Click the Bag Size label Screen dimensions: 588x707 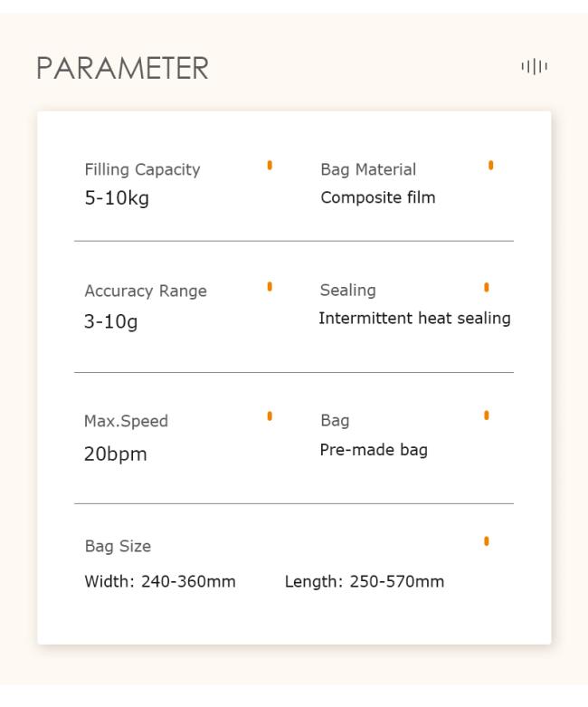pos(118,547)
